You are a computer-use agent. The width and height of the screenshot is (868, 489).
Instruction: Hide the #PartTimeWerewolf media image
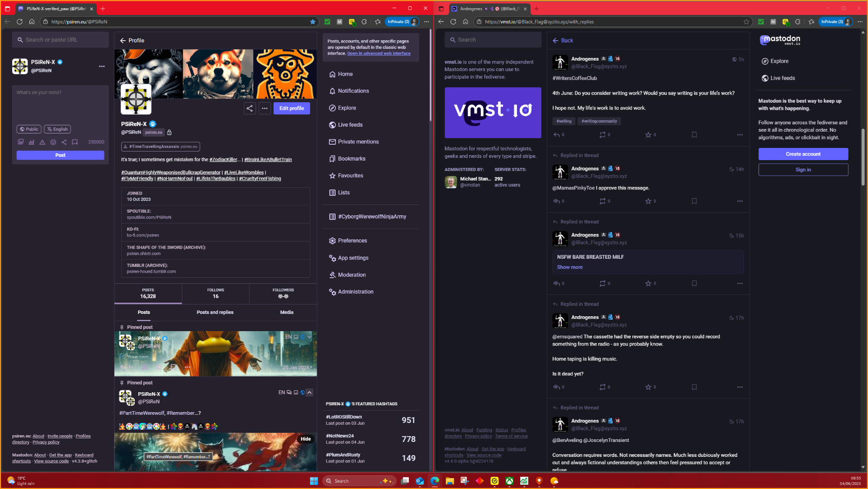coord(306,439)
